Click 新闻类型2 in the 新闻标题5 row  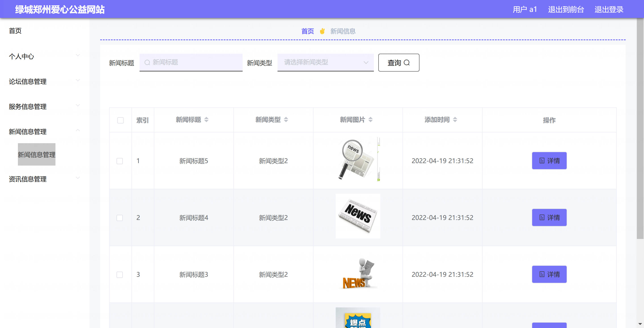coord(273,161)
